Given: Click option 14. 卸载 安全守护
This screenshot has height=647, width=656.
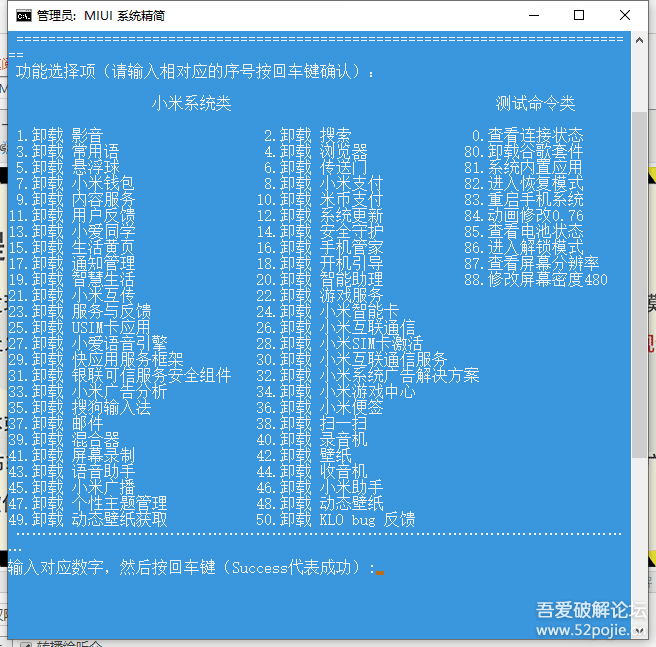Looking at the screenshot, I should click(320, 231).
